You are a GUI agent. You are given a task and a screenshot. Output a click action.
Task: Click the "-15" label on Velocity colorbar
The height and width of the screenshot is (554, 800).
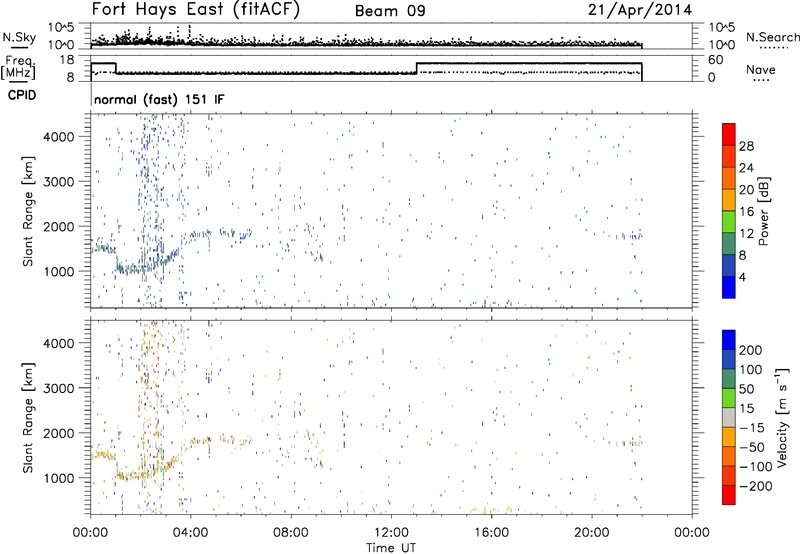752,428
